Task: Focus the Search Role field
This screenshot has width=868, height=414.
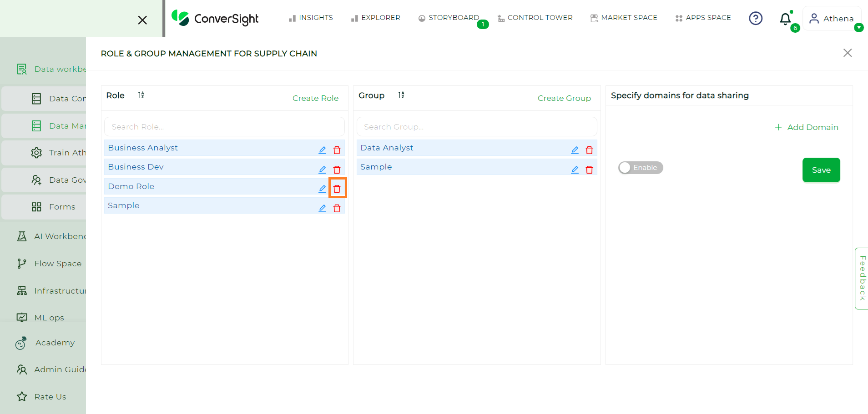Action: tap(224, 127)
